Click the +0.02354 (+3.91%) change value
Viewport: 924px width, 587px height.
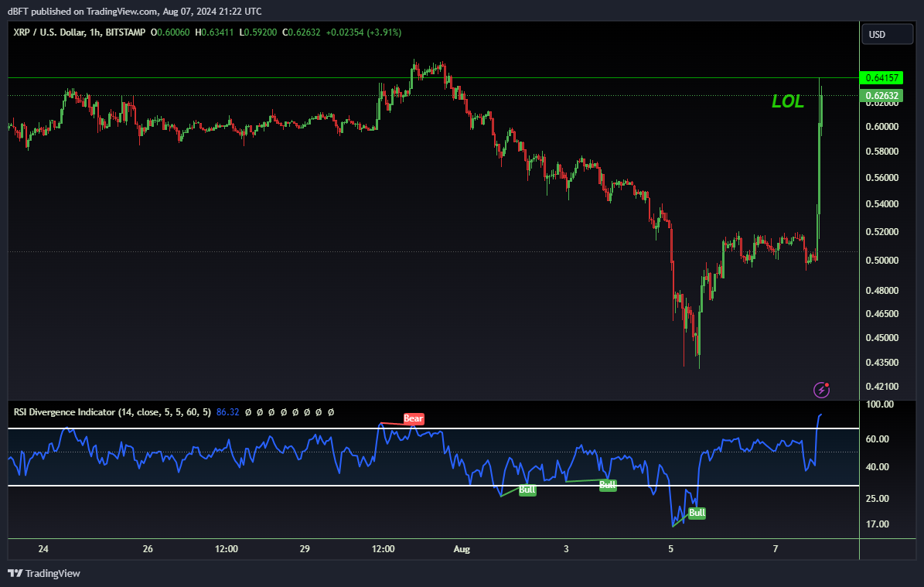point(363,32)
